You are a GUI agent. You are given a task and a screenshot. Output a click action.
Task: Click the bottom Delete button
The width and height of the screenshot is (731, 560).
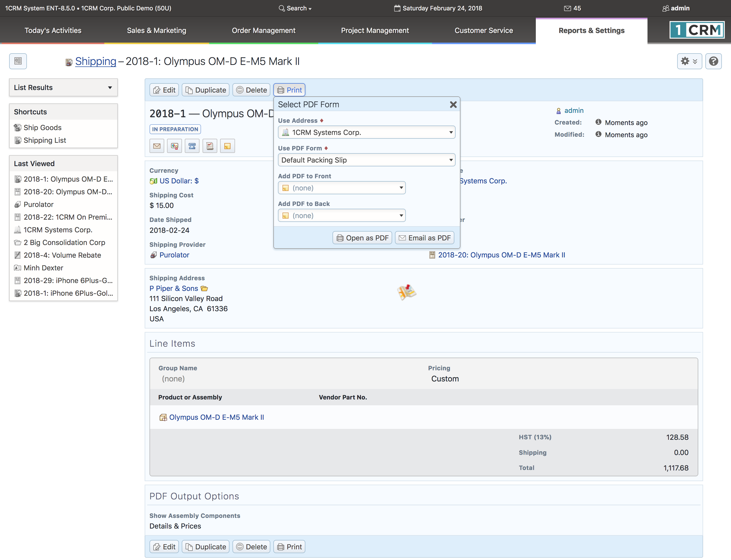click(251, 547)
